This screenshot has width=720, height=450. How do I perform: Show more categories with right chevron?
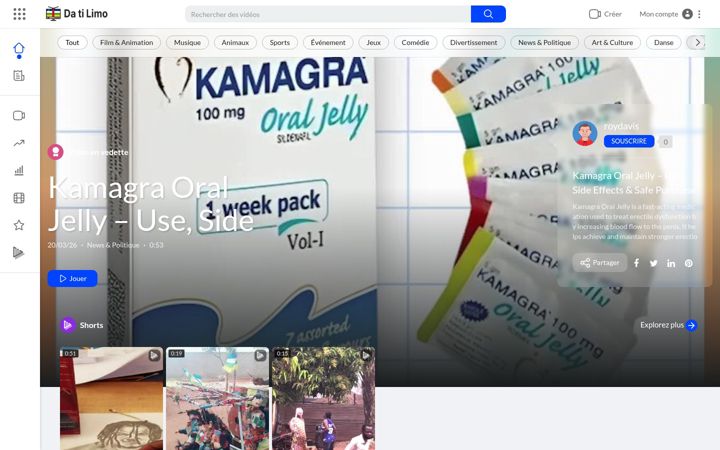point(698,42)
